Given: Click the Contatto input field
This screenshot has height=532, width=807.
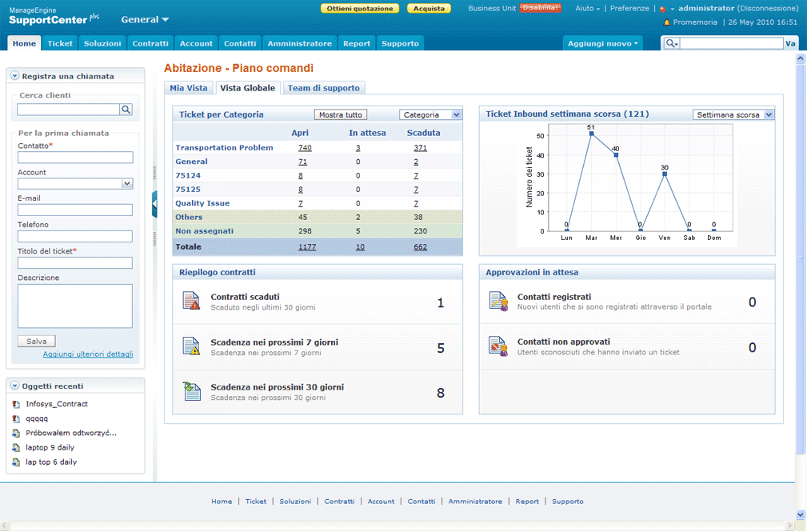Looking at the screenshot, I should point(75,157).
